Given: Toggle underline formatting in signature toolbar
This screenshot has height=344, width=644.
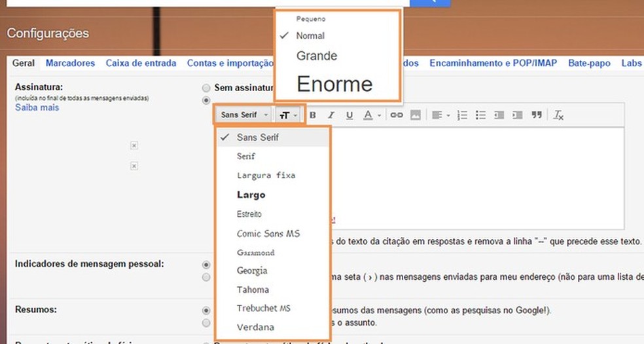Looking at the screenshot, I should [349, 115].
